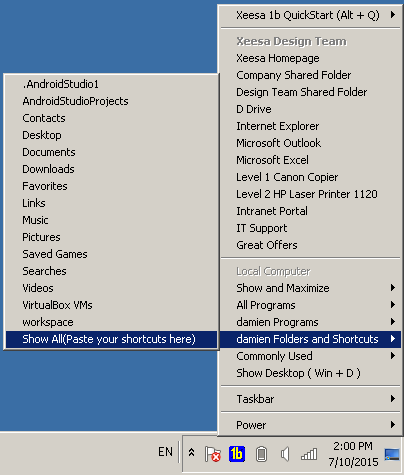Screen dimensions: 405x475
Task: Click the Xeesa 1b QuickStart (Alt + Q) label
Action: click(308, 15)
